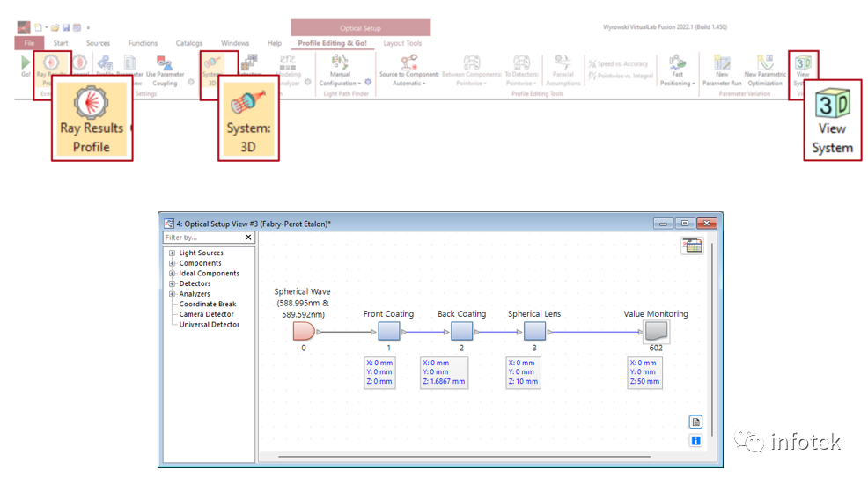Select Universal Detector tree item
Image resolution: width=868 pixels, height=477 pixels.
210,324
